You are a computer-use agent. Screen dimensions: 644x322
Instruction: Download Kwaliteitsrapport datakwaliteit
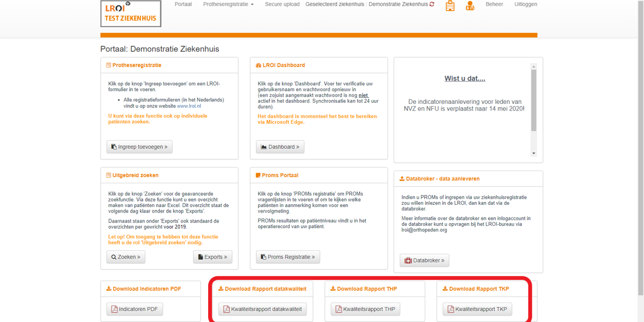pyautogui.click(x=262, y=309)
